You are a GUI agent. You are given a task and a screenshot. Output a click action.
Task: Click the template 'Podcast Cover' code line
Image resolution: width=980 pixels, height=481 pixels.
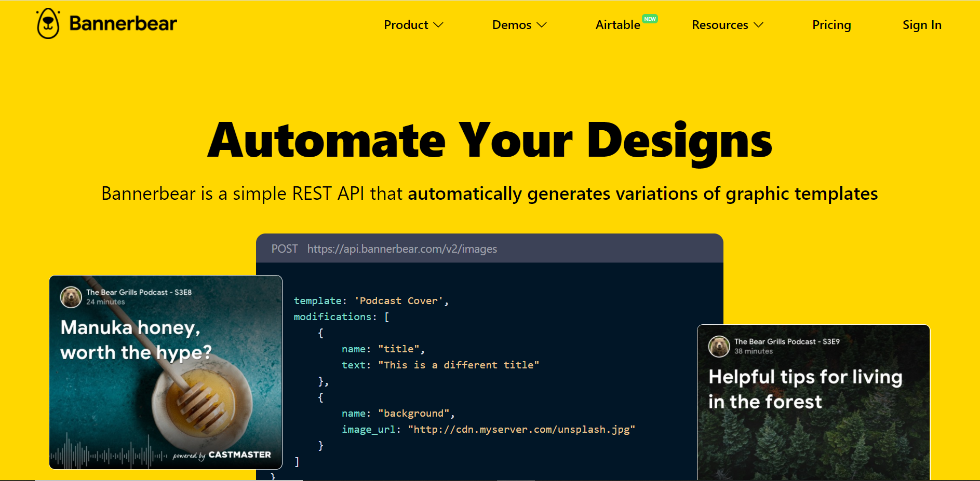coord(371,301)
